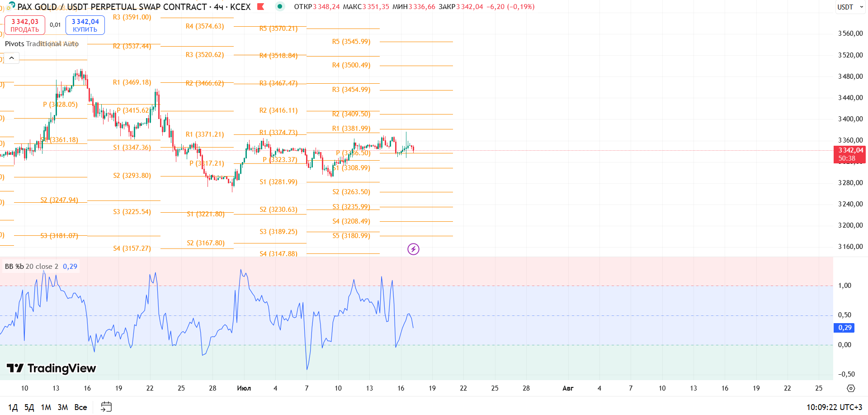The image size is (868, 415).
Task: Click the 10:09:22 UTC+3 timezone clock
Action: point(834,407)
